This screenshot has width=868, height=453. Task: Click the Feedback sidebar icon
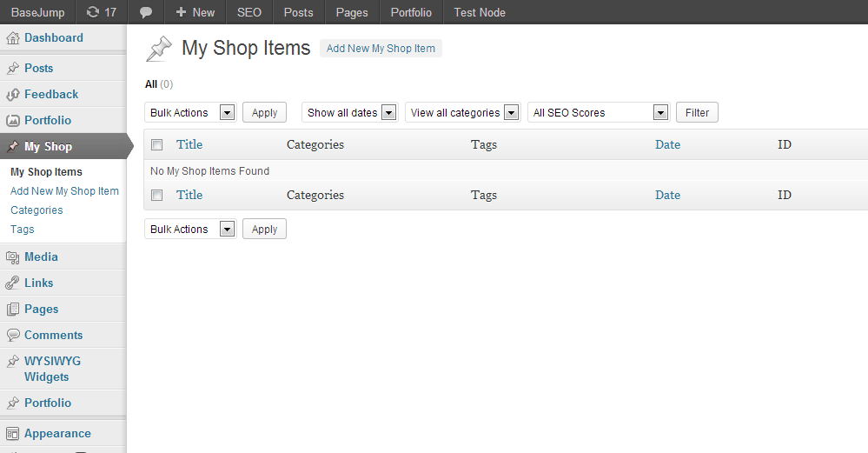click(13, 95)
